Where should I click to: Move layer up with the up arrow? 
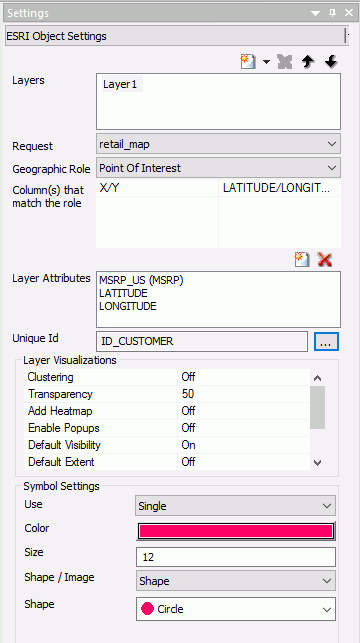click(308, 62)
